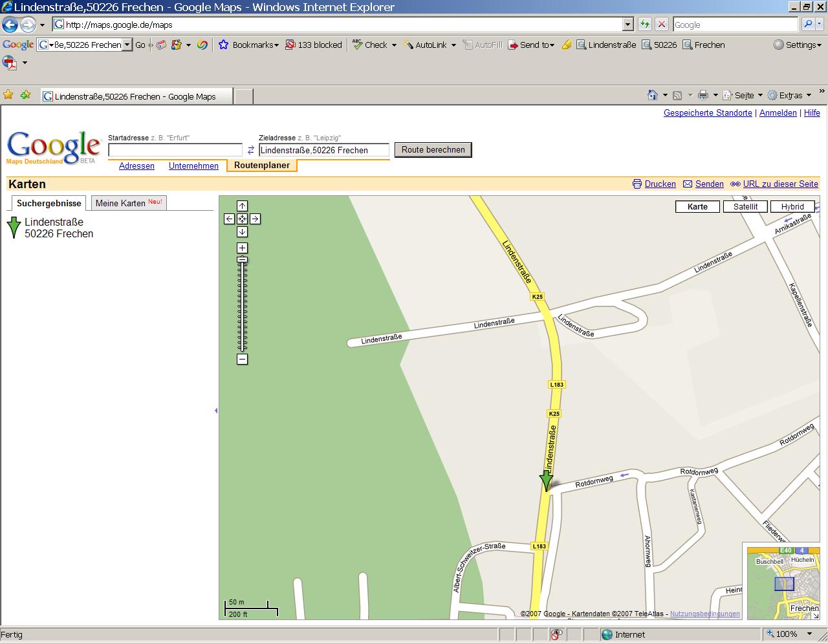828x644 pixels.
Task: Open the search provider dropdown arrow
Action: [x=820, y=25]
